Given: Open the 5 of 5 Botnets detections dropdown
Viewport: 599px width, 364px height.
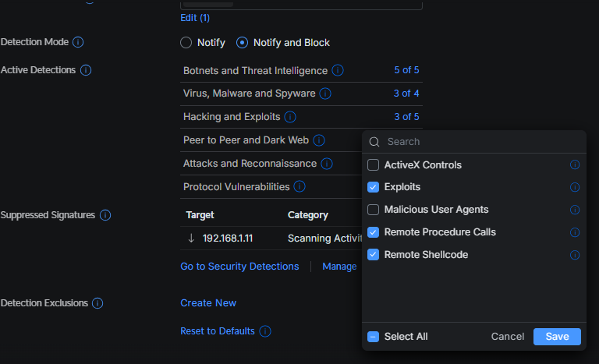Looking at the screenshot, I should pyautogui.click(x=406, y=70).
